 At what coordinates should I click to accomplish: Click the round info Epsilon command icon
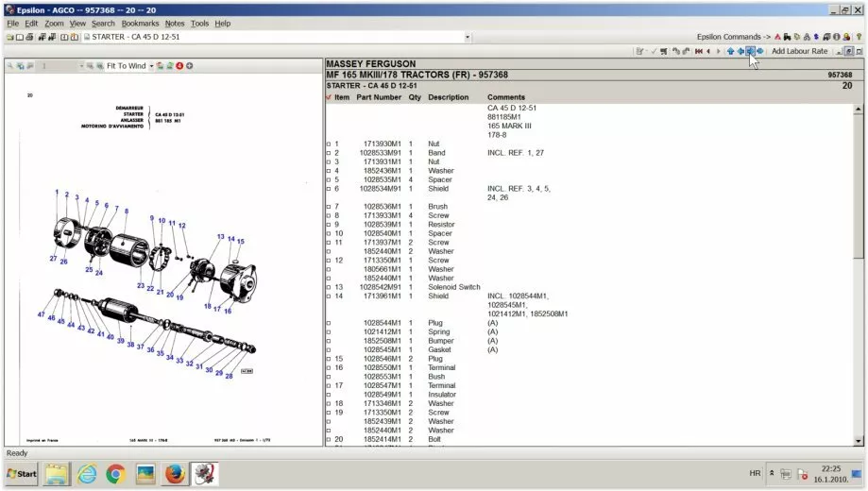837,37
